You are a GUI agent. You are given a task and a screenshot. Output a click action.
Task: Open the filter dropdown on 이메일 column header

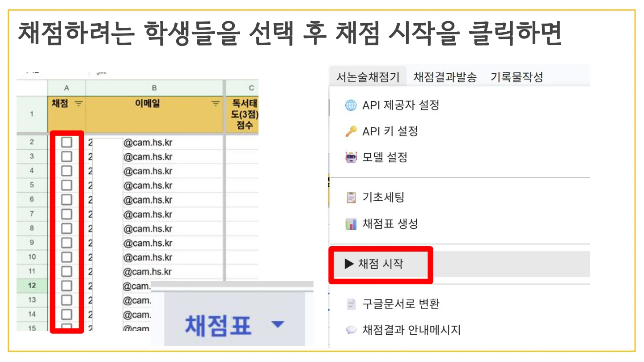pyautogui.click(x=216, y=104)
